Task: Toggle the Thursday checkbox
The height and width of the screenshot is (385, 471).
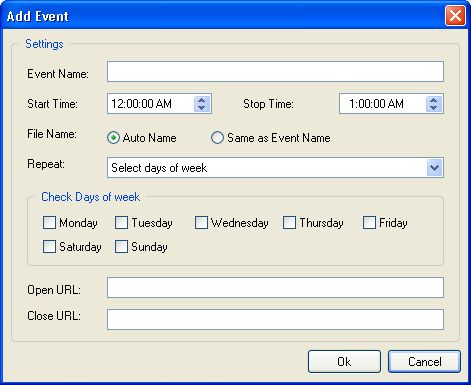Action: click(x=289, y=223)
